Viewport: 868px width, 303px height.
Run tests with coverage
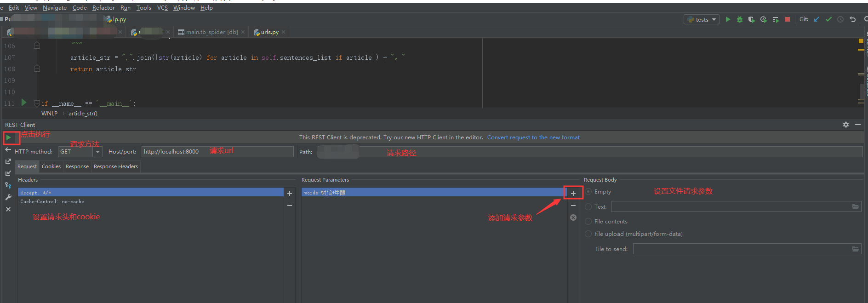(x=752, y=19)
